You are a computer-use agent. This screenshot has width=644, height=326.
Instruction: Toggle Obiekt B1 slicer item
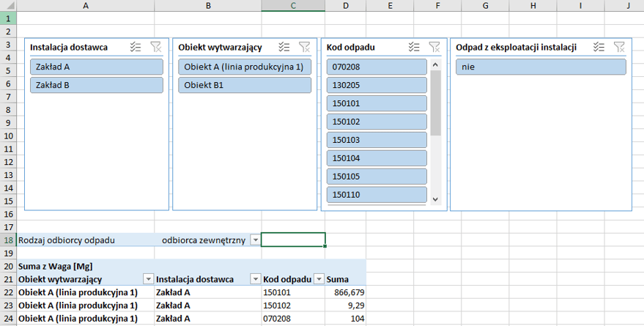click(245, 85)
